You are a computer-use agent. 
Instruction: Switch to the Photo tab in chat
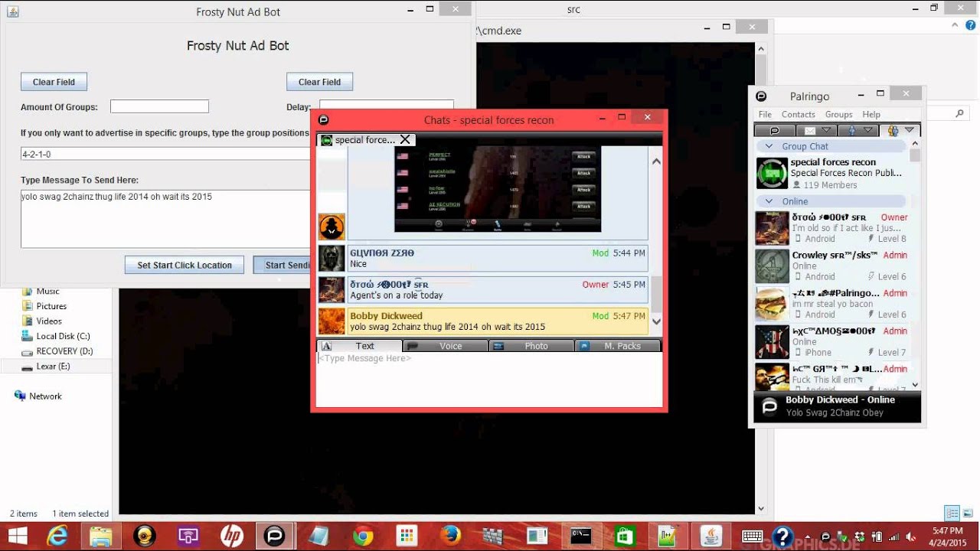(531, 346)
